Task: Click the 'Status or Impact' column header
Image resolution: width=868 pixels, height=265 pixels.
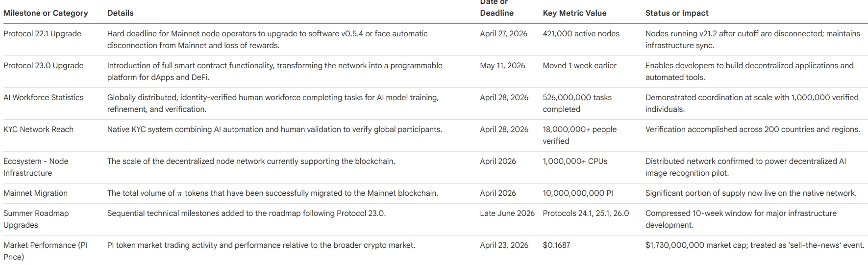Action: pos(677,13)
